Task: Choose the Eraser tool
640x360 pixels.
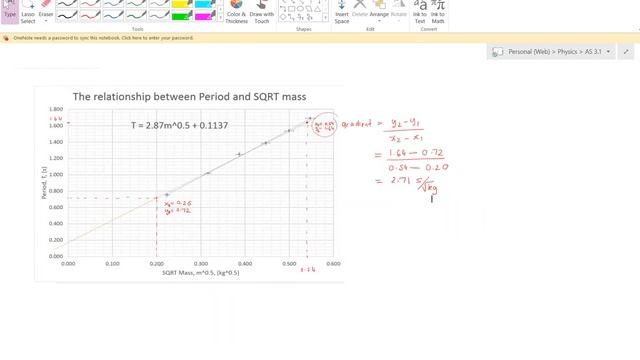Action: pos(46,9)
